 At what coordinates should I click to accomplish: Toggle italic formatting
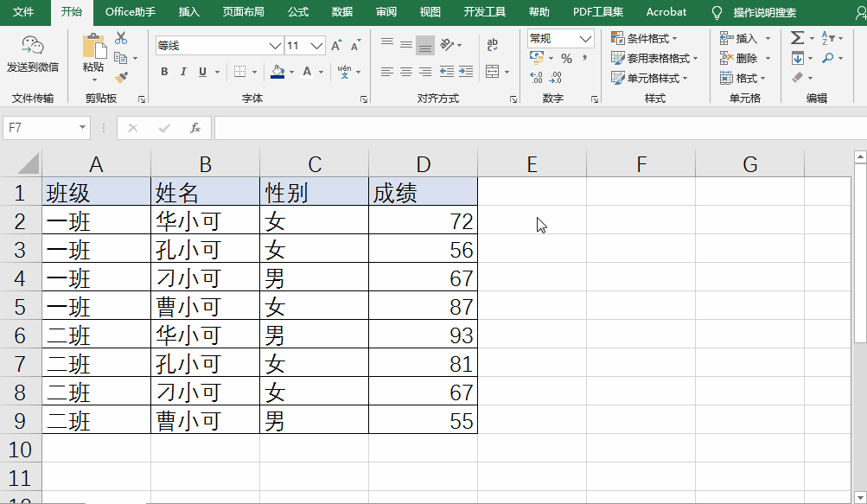coord(183,72)
